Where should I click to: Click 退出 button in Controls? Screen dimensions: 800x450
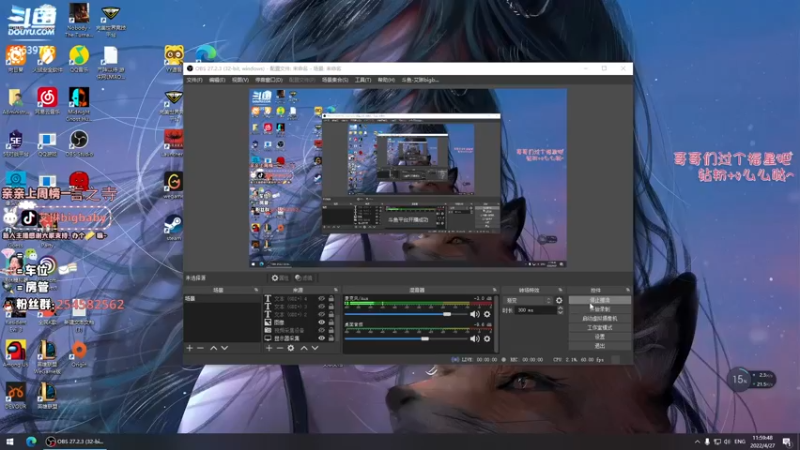599,346
